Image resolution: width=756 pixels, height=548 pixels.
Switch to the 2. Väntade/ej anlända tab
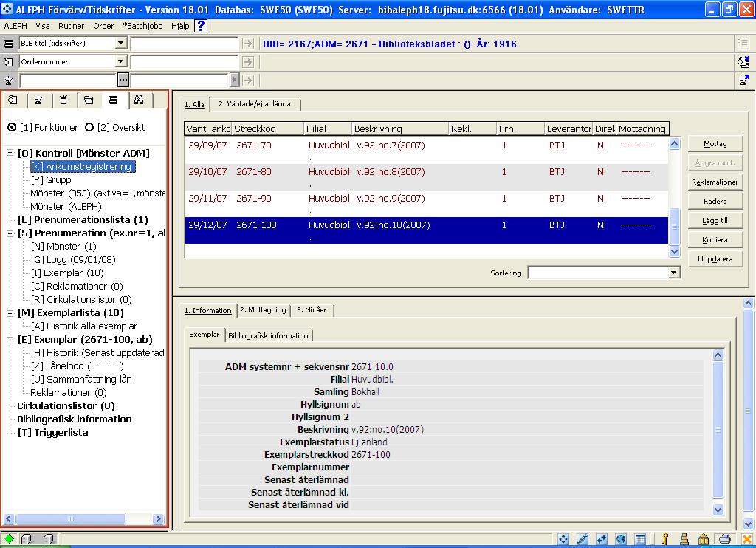click(255, 103)
